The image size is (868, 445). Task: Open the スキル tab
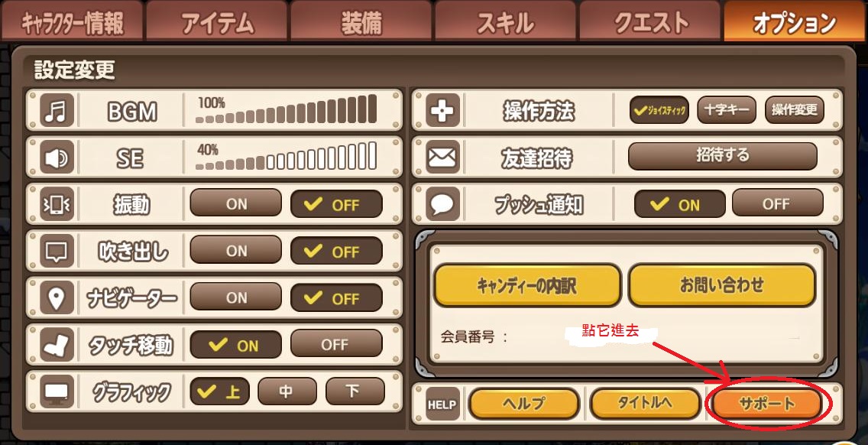(x=505, y=23)
